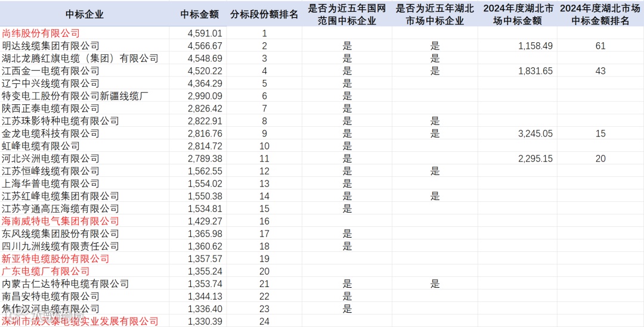Screen dimensions: 644x327
Task: Click Hubei-market 是 in 内蒙古仁达特种电缆 row
Action: [435, 284]
